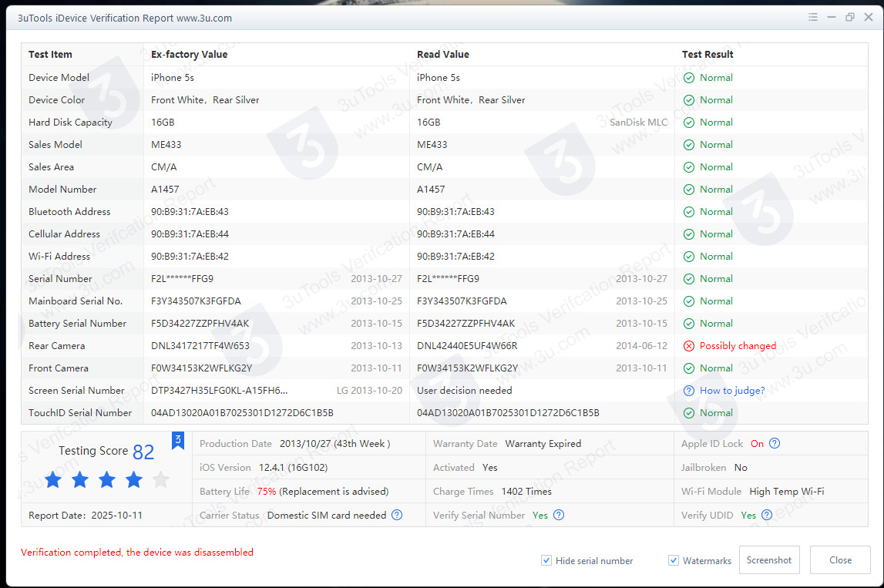Click the Sales Model ex-factory value ME433
The image size is (884, 588).
(166, 144)
